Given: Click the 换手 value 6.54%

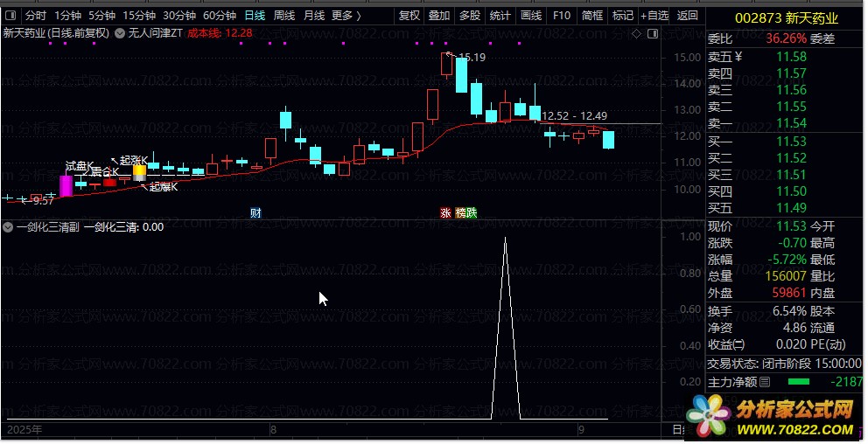Looking at the screenshot, I should [x=790, y=311].
